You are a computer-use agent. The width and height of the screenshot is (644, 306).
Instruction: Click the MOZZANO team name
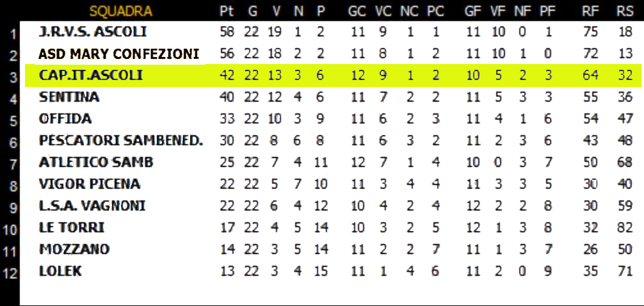tap(74, 249)
